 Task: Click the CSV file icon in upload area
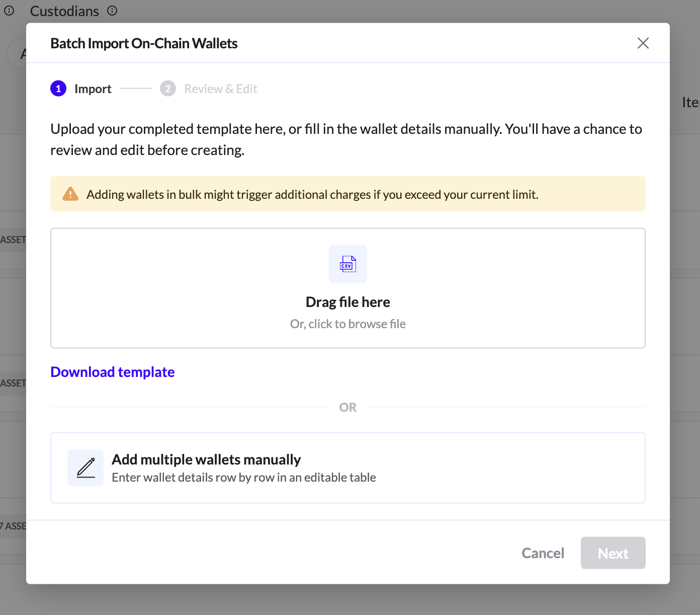click(347, 264)
